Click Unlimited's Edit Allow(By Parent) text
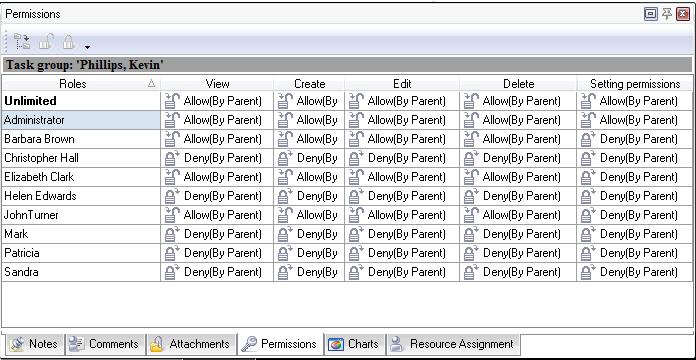This screenshot has height=360, width=696. pos(407,101)
